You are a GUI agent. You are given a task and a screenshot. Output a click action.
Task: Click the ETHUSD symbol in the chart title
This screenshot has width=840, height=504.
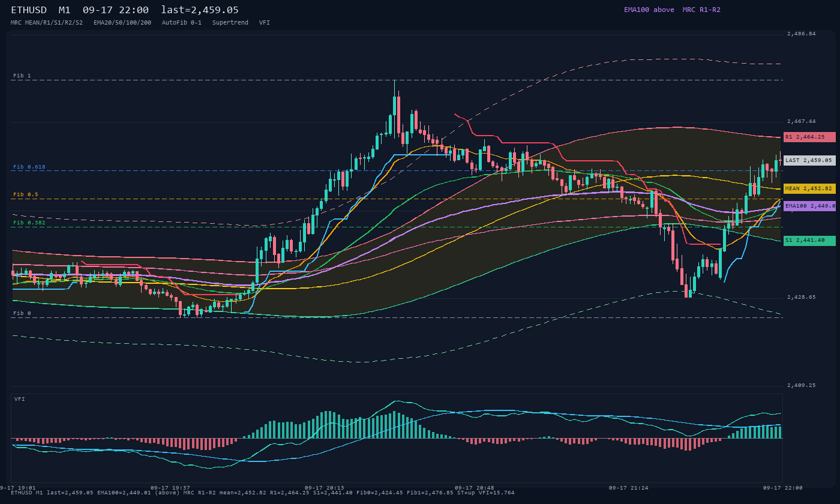tap(29, 10)
